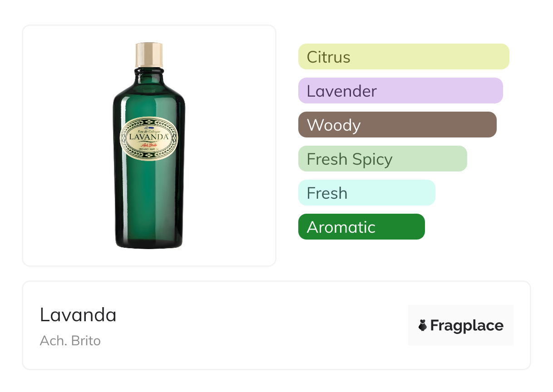This screenshot has height=392, width=553.
Task: Open the Lavanda fragrance title
Action: (x=78, y=315)
